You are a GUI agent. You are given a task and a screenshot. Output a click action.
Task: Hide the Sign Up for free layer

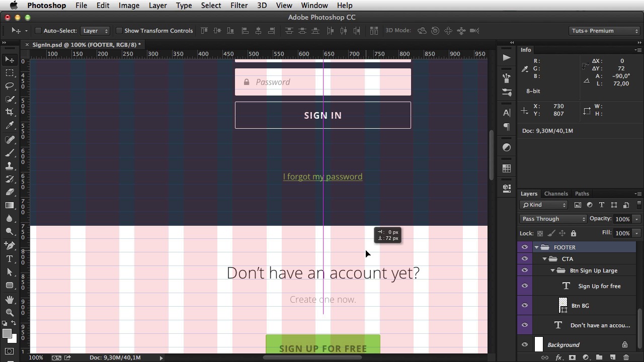pyautogui.click(x=525, y=286)
